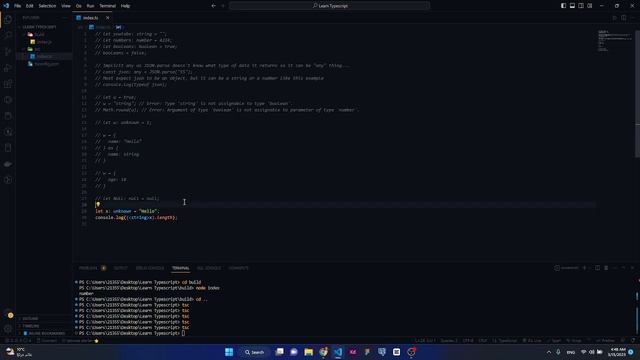
Task: Open the Go menu
Action: (x=78, y=6)
